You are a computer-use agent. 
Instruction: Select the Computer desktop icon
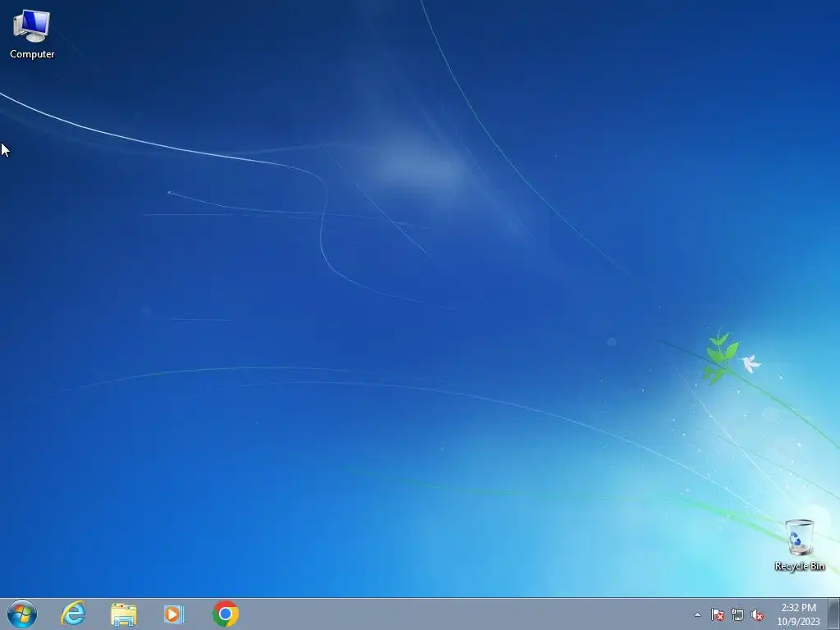(x=32, y=34)
